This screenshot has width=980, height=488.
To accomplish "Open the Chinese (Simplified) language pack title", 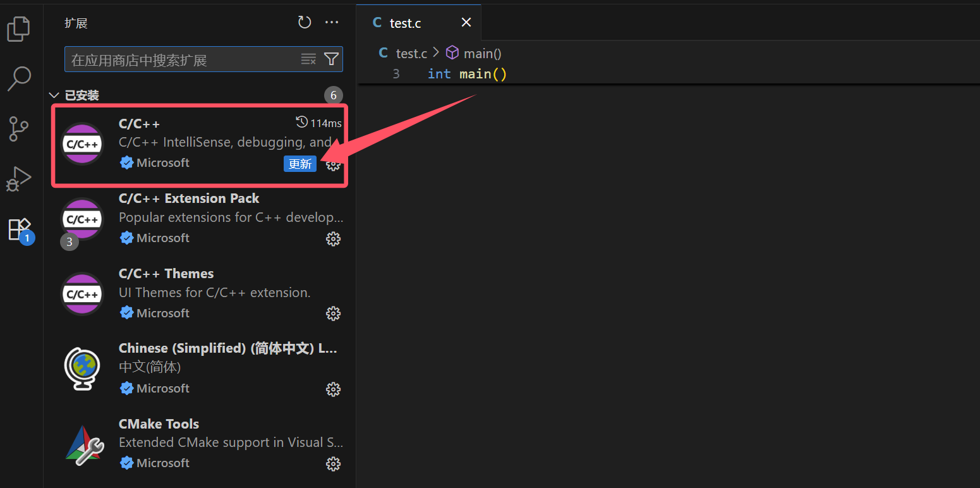I will pos(228,348).
